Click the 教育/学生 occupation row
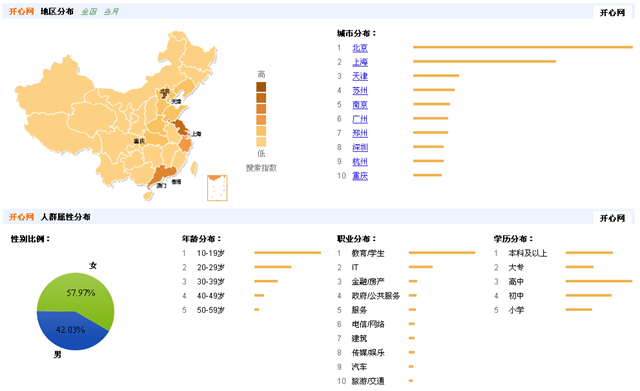640x391 pixels. (406, 253)
